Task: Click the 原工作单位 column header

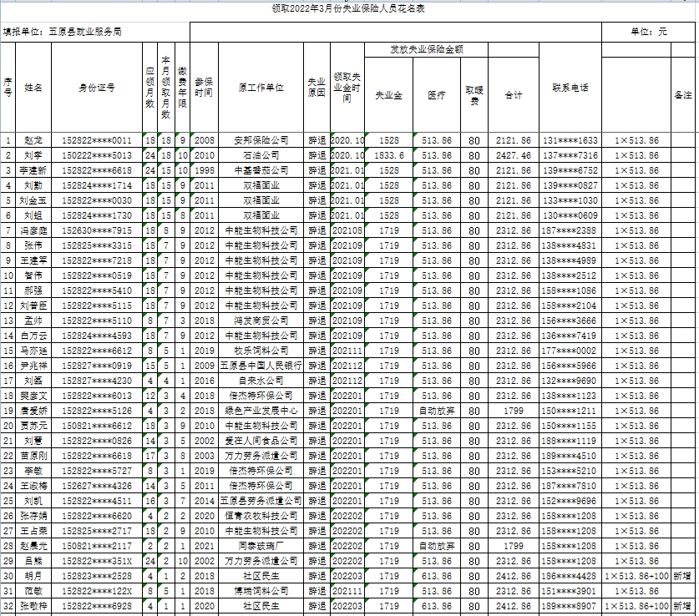Action: (261, 88)
